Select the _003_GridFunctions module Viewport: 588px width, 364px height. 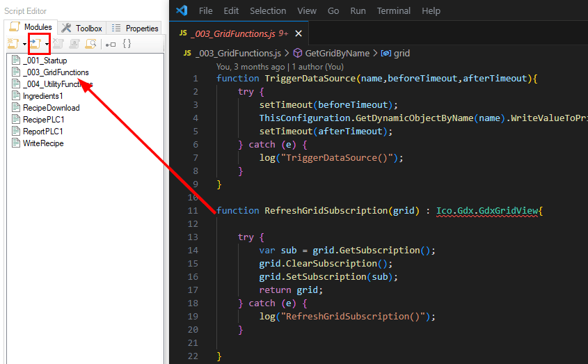click(x=56, y=72)
